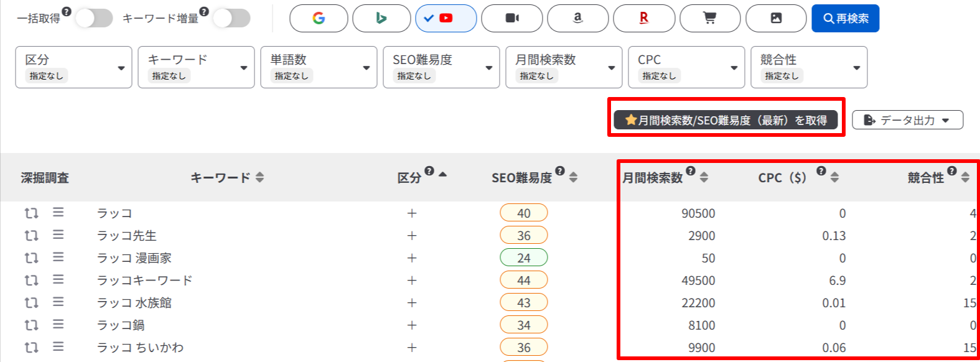Image resolution: width=980 pixels, height=362 pixels.
Task: Toggle the キーワード増量 switch
Action: (x=231, y=19)
